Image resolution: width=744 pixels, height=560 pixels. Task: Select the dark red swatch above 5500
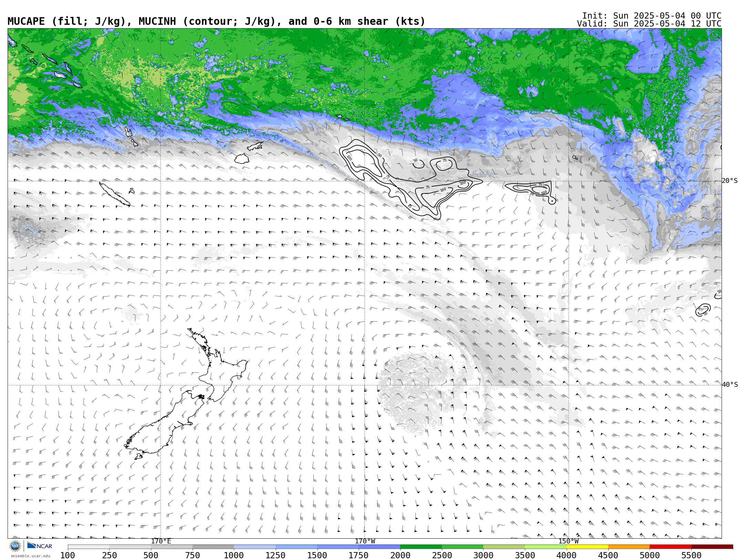[712, 547]
